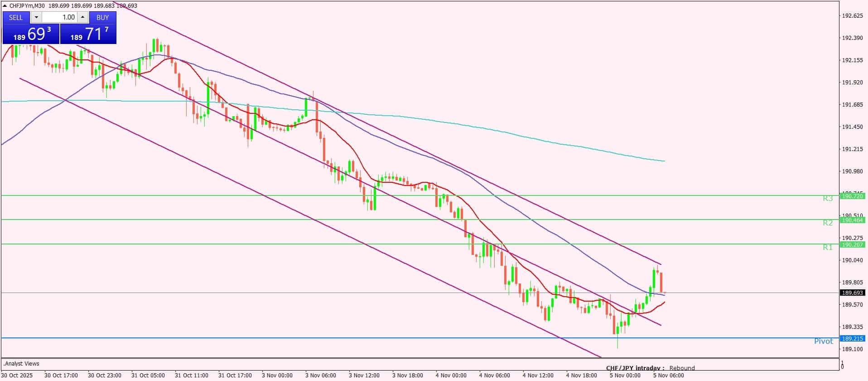Select the R2 resistance label
Screen dimensions: 868x381
(828, 223)
